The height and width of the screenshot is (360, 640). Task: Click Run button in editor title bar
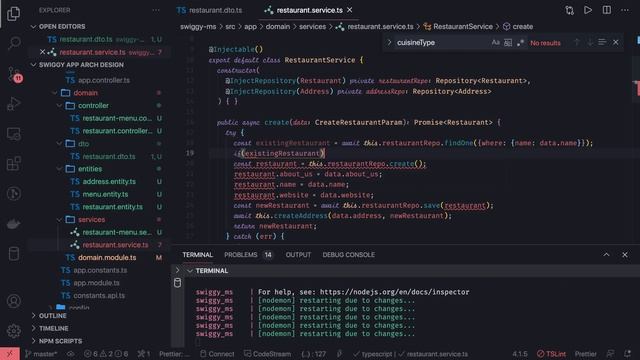pyautogui.click(x=588, y=10)
